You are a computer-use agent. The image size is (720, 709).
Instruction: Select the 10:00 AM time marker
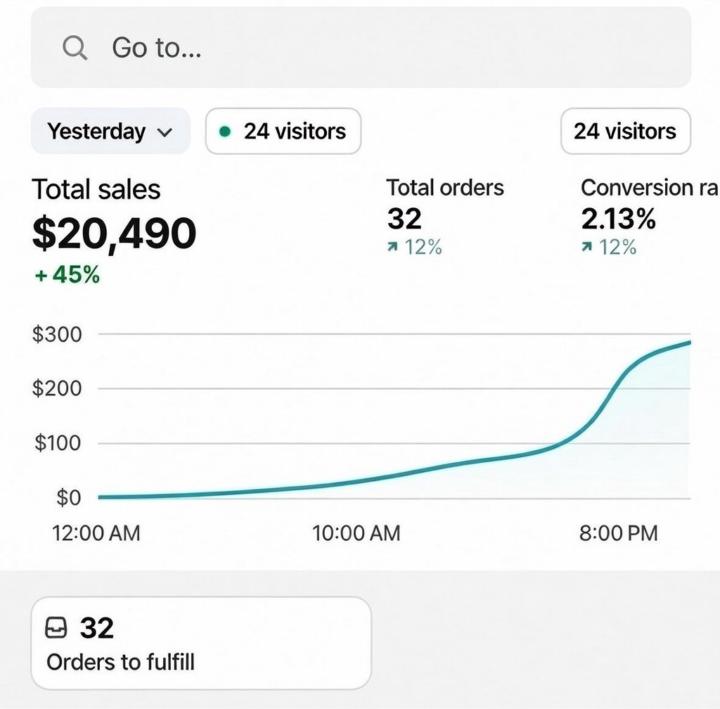[356, 533]
